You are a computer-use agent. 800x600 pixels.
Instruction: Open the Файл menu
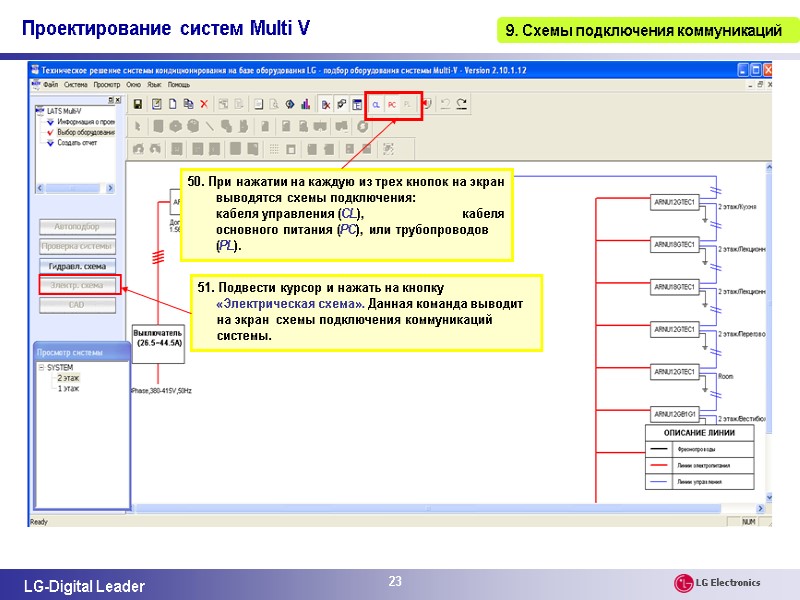tap(51, 85)
